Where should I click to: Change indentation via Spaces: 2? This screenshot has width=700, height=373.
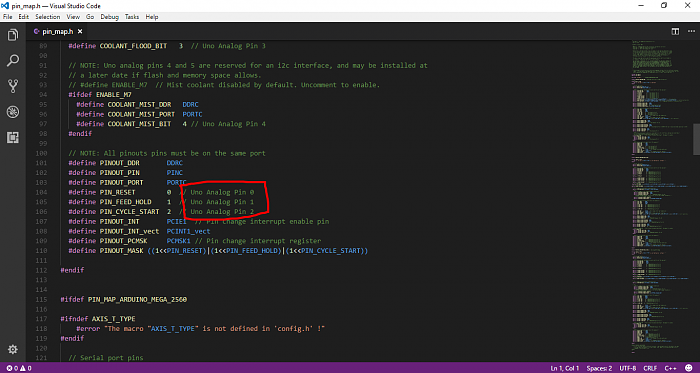point(599,369)
